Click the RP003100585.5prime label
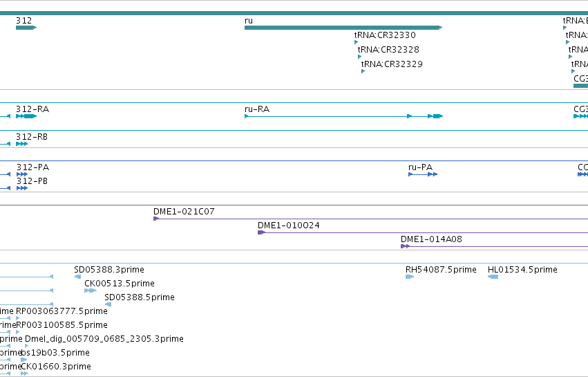 tap(61, 325)
